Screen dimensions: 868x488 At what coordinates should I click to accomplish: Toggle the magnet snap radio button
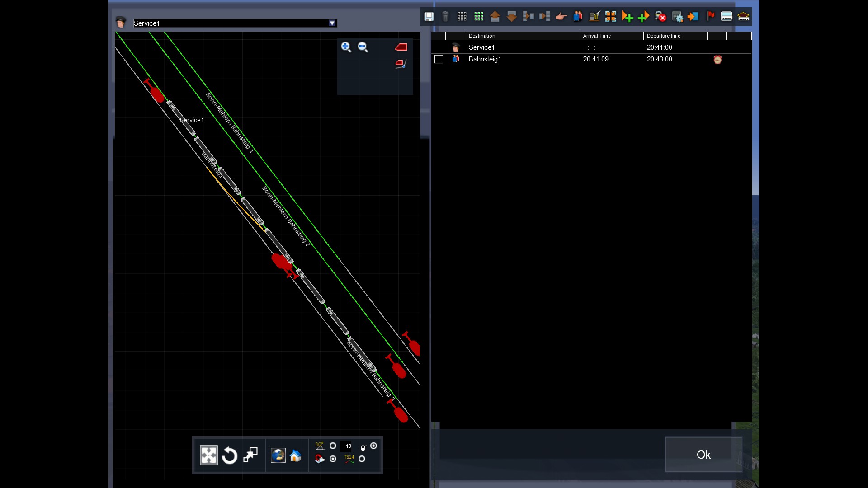pyautogui.click(x=333, y=459)
